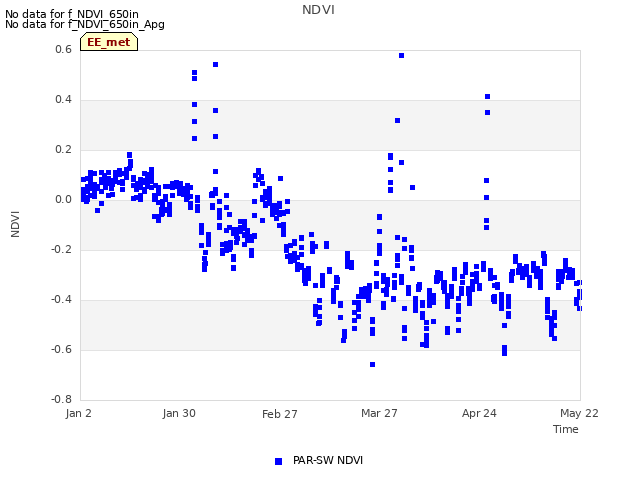The height and width of the screenshot is (480, 640).
Task: Click the lowest data point near -0.65
Action: click(372, 364)
